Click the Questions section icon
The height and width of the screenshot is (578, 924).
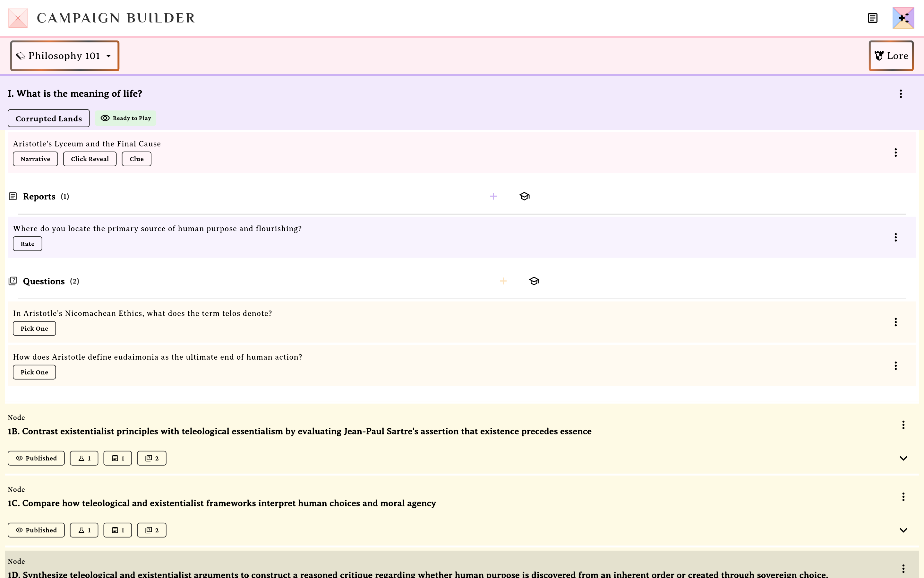click(x=13, y=281)
